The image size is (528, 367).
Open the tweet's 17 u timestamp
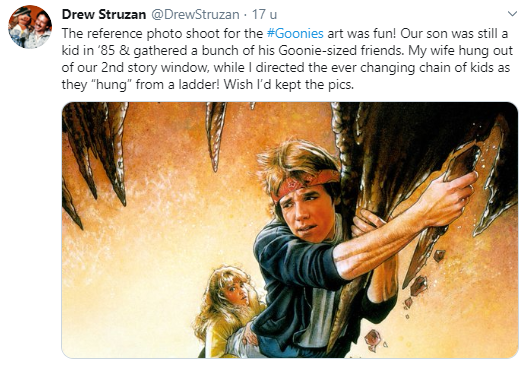(x=265, y=14)
